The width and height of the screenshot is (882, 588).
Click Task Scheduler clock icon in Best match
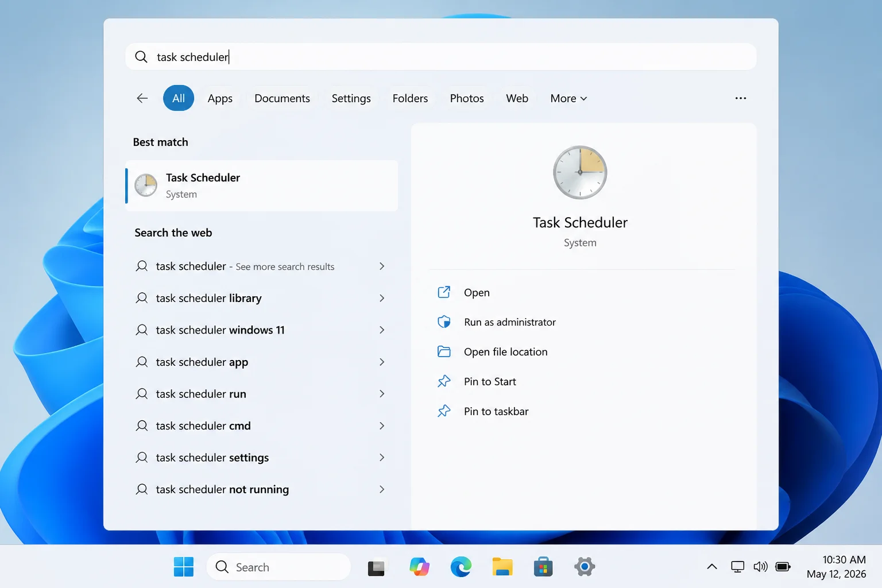[146, 185]
